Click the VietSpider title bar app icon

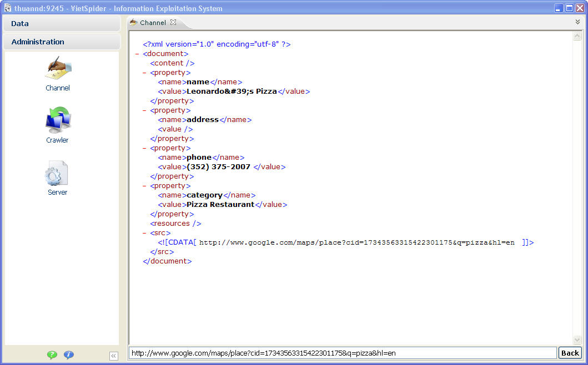8,8
